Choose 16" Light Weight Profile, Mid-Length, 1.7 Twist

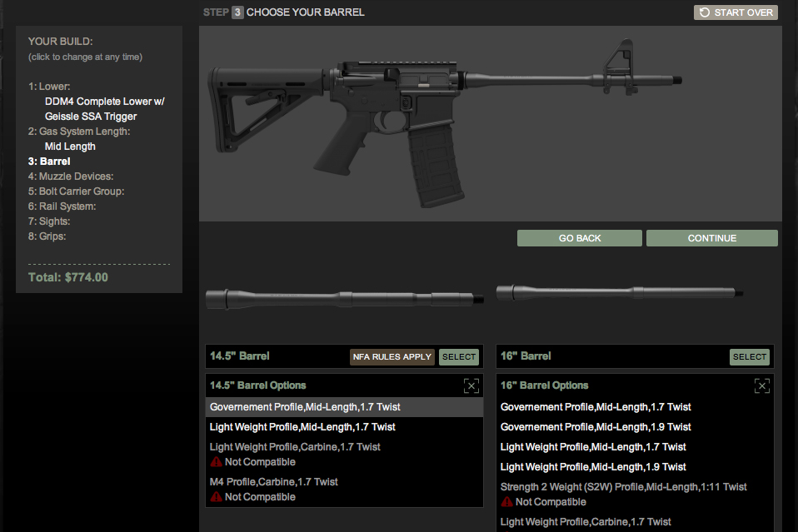(593, 446)
